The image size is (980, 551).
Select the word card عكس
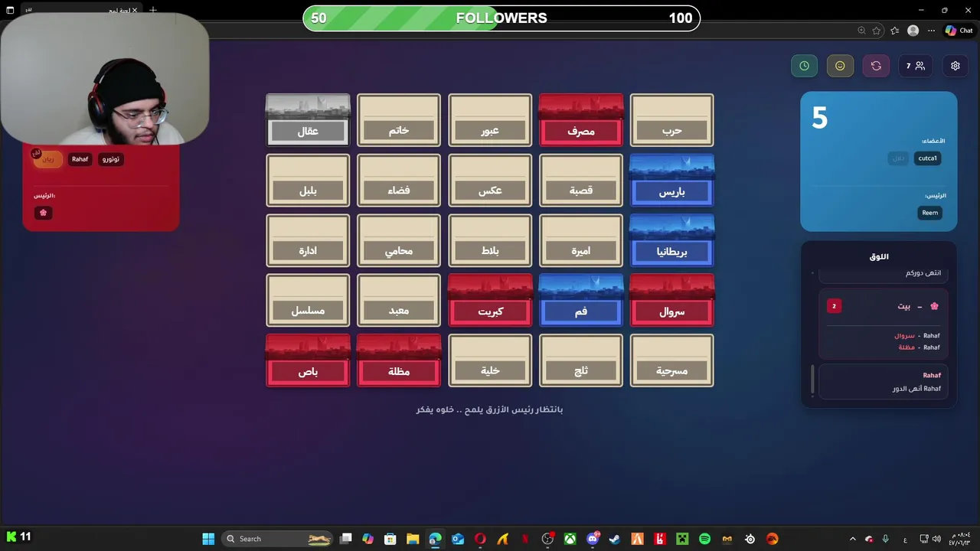[x=490, y=181]
